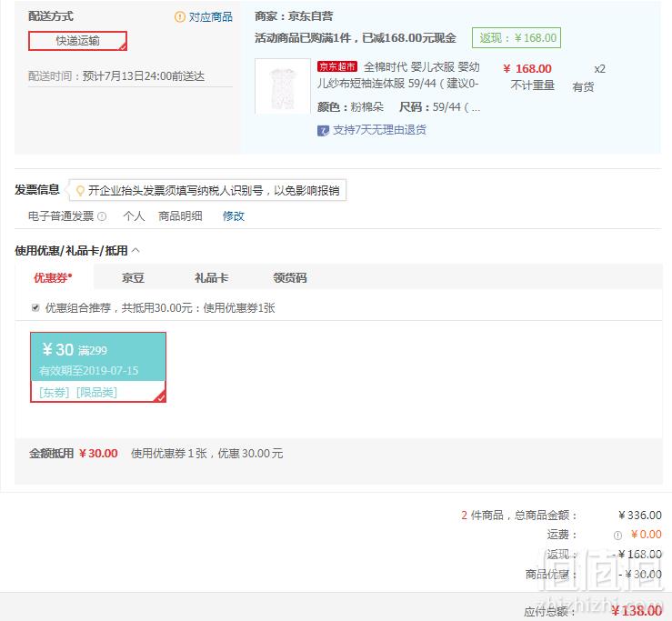Click 修改 to edit invoice info
The image size is (672, 621).
(x=233, y=216)
